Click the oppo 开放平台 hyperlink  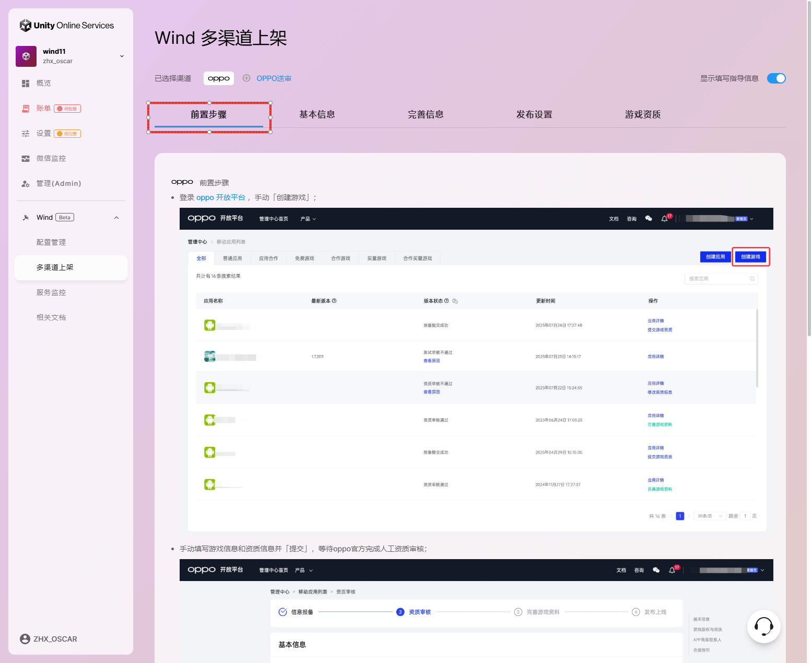click(x=220, y=197)
